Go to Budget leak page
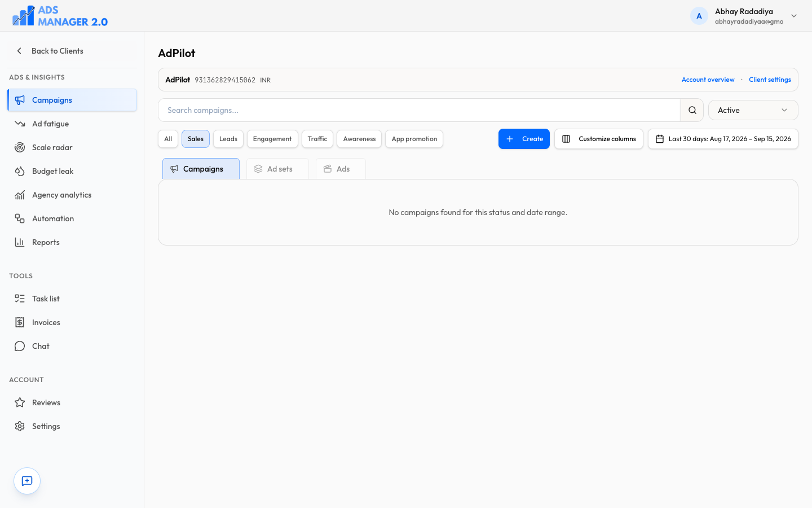Screen dimensions: 812x508 coord(72,171)
